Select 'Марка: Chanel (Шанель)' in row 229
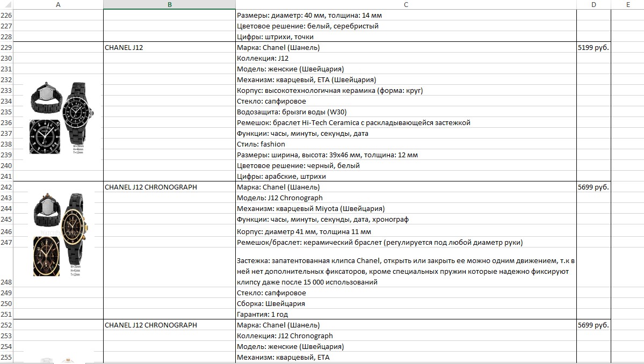644x364 pixels. 406,48
